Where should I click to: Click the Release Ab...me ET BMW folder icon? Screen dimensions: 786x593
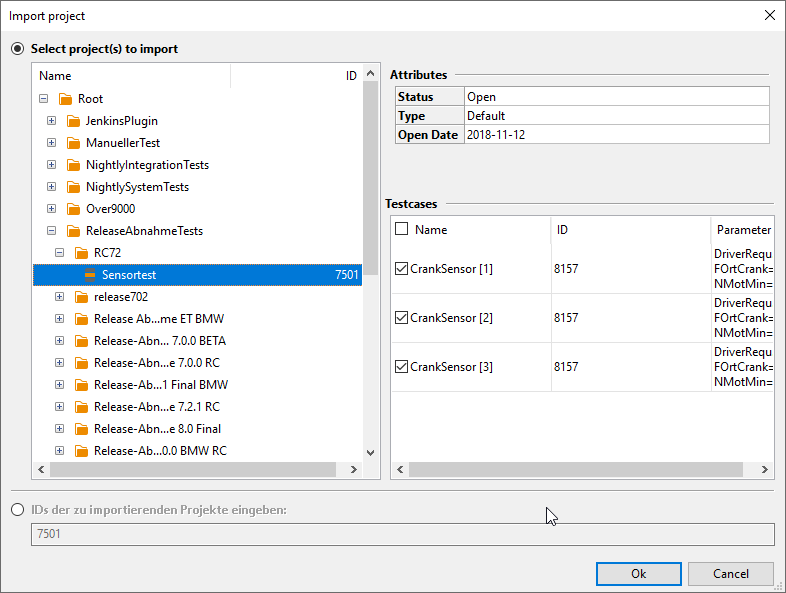[82, 319]
